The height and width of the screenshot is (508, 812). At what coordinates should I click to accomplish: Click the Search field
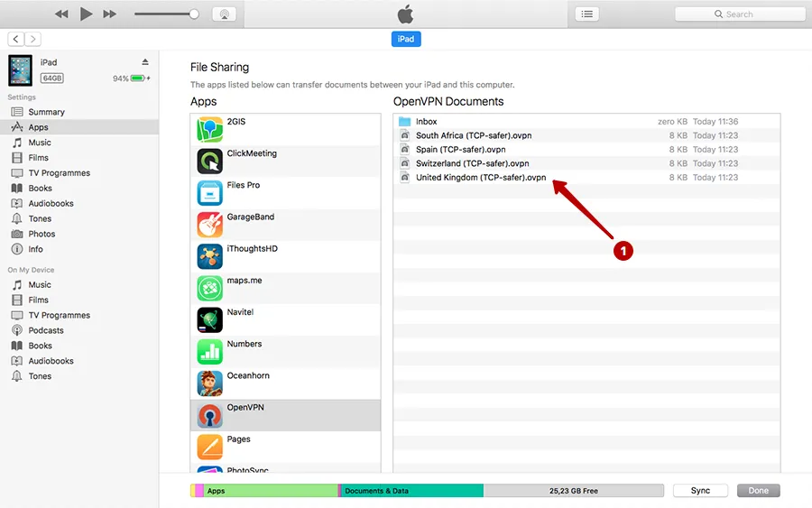740,14
